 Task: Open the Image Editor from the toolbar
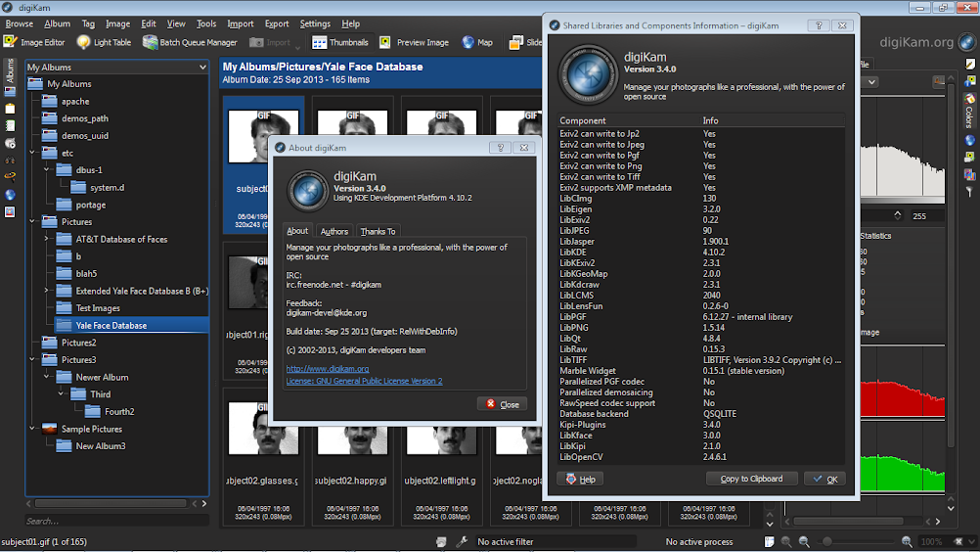click(x=34, y=42)
